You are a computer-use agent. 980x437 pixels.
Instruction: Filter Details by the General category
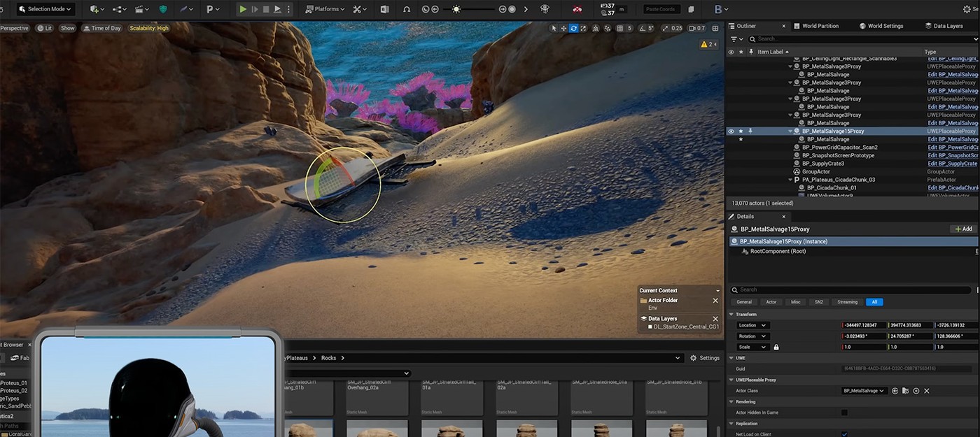point(744,302)
